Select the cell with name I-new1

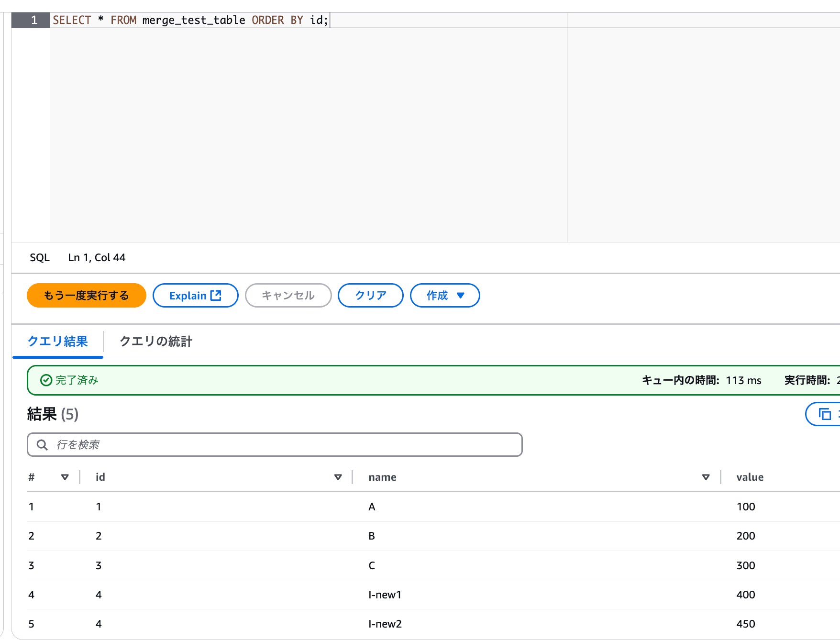pyautogui.click(x=385, y=595)
